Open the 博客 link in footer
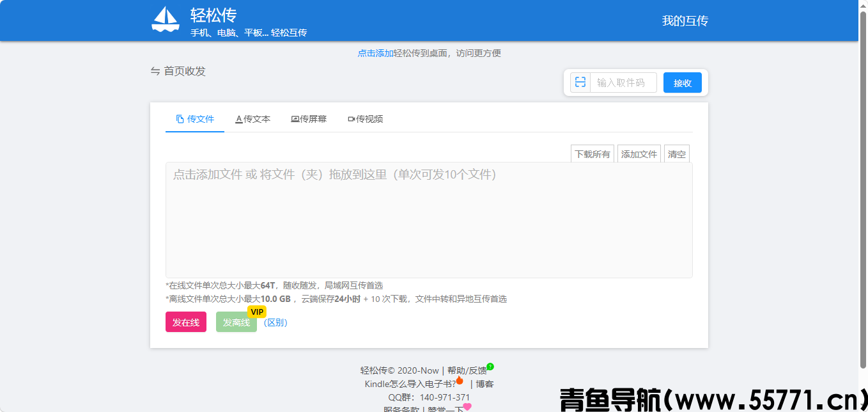 click(484, 384)
